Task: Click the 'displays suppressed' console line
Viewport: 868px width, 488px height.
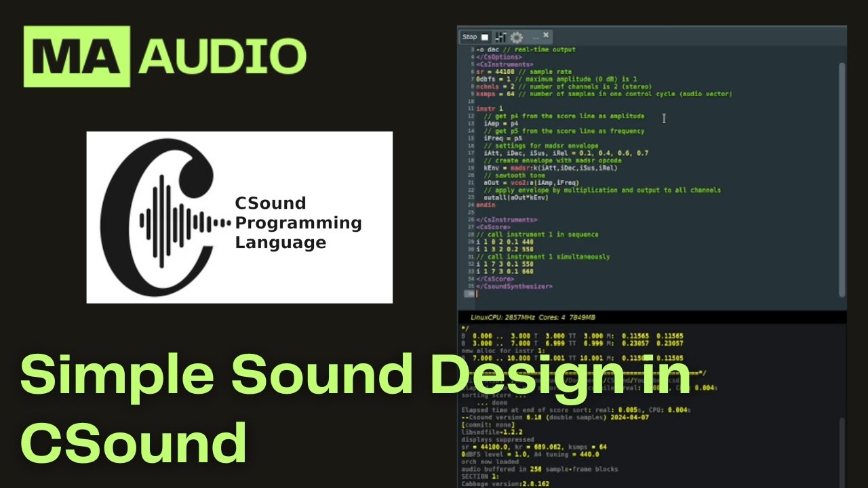Action: point(497,439)
